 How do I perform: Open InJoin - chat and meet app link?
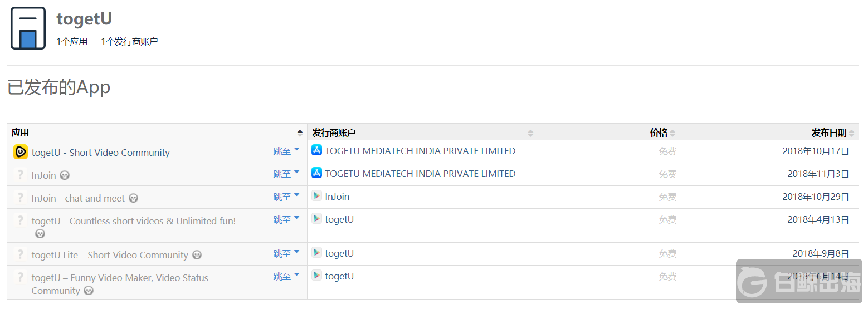pyautogui.click(x=79, y=198)
